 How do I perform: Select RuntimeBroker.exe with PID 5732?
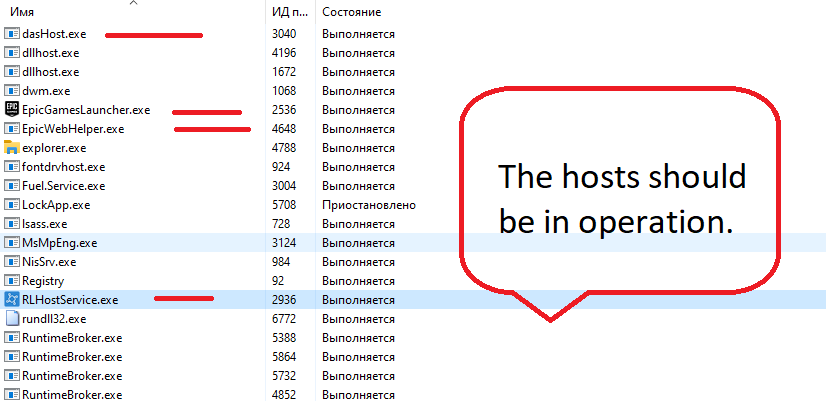pyautogui.click(x=72, y=376)
